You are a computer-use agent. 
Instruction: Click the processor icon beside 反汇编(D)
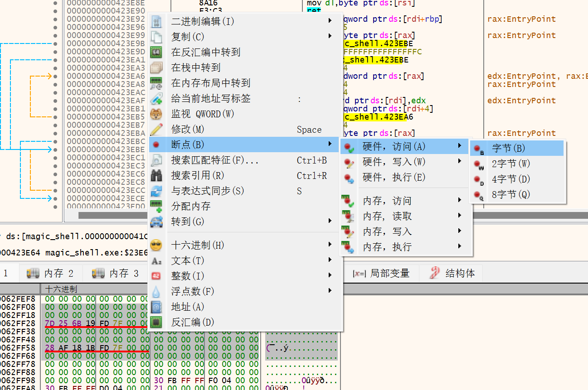pos(156,322)
